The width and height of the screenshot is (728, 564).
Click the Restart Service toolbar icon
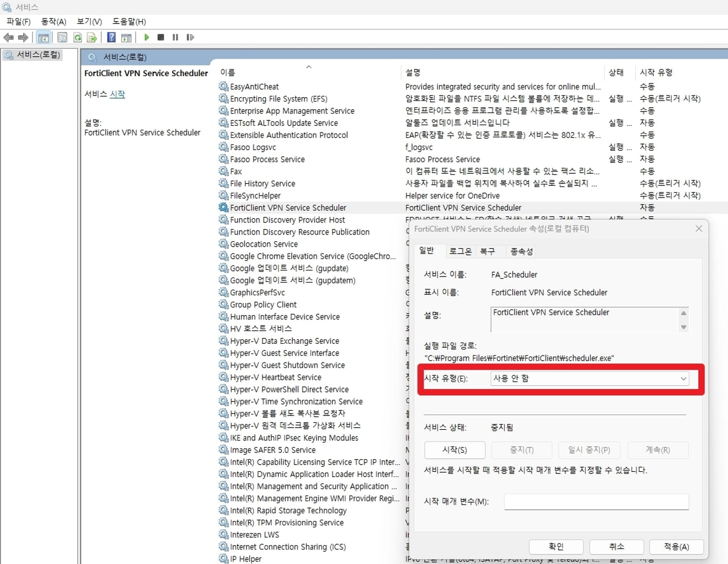click(190, 38)
